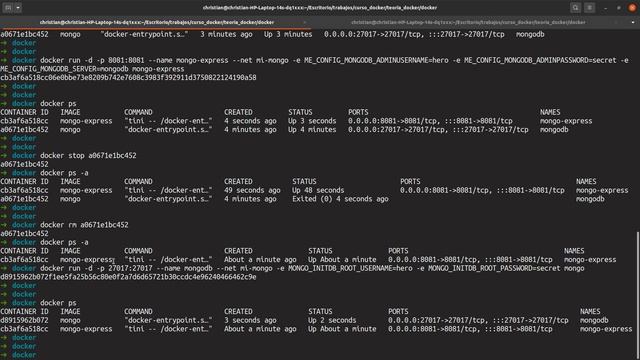Click the long hash starting with d8915962b072f1ee
The height and width of the screenshot is (360, 640).
coord(128,277)
